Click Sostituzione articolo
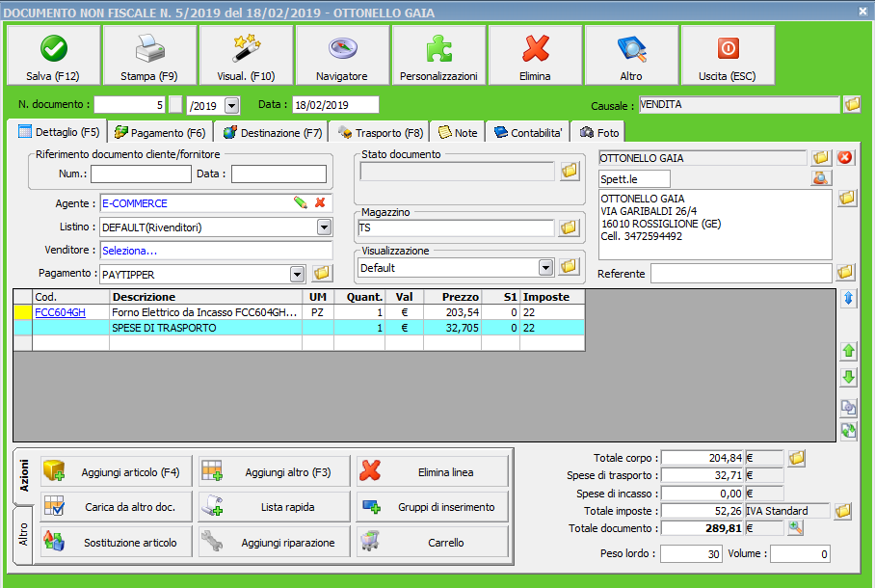Screen dimensions: 875x588 [116, 542]
